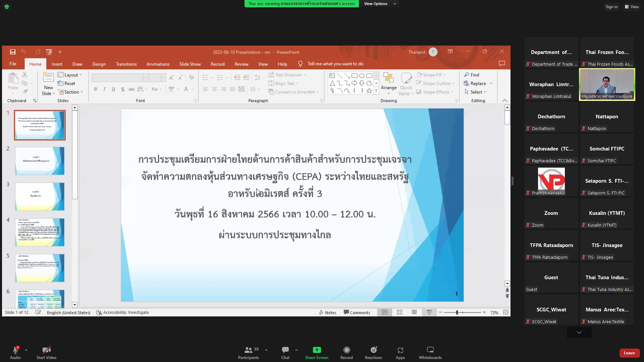Screen dimensions: 644x362
Task: Select slide 4 thumbnail
Action: 40,232
